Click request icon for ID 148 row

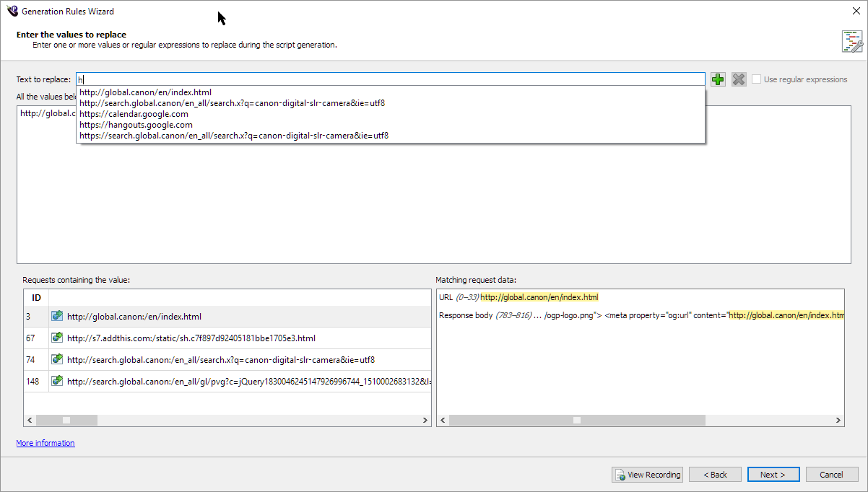(57, 381)
